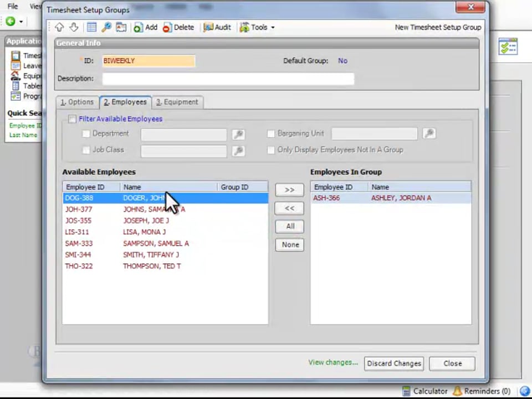
Task: Click the search magnifier toolbar icon
Action: coord(106,27)
